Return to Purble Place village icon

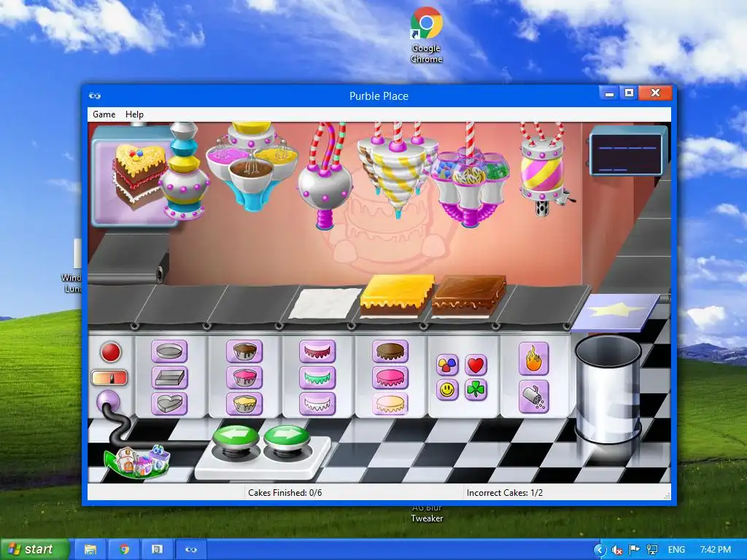136,461
